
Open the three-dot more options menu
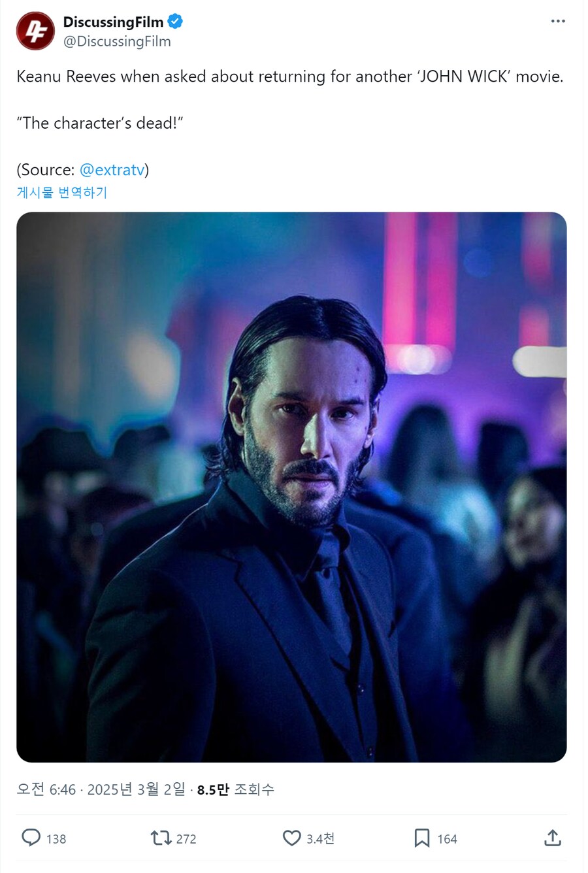pos(558,21)
